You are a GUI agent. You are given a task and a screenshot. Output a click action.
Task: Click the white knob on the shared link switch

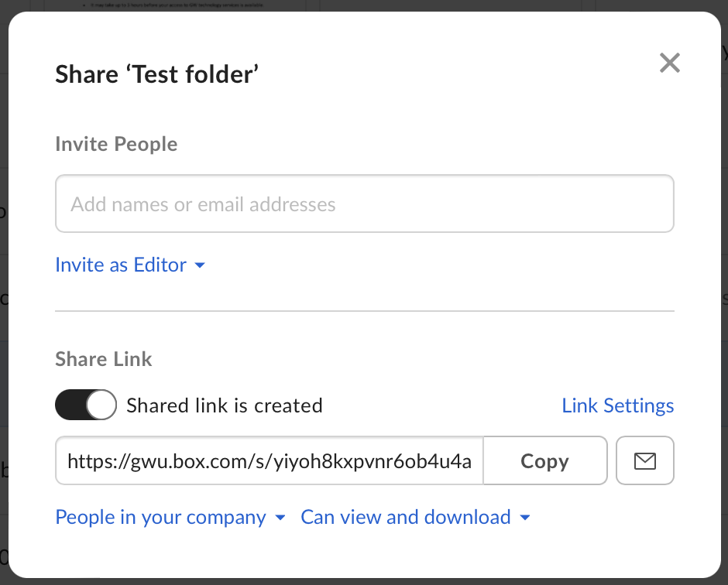(x=101, y=405)
